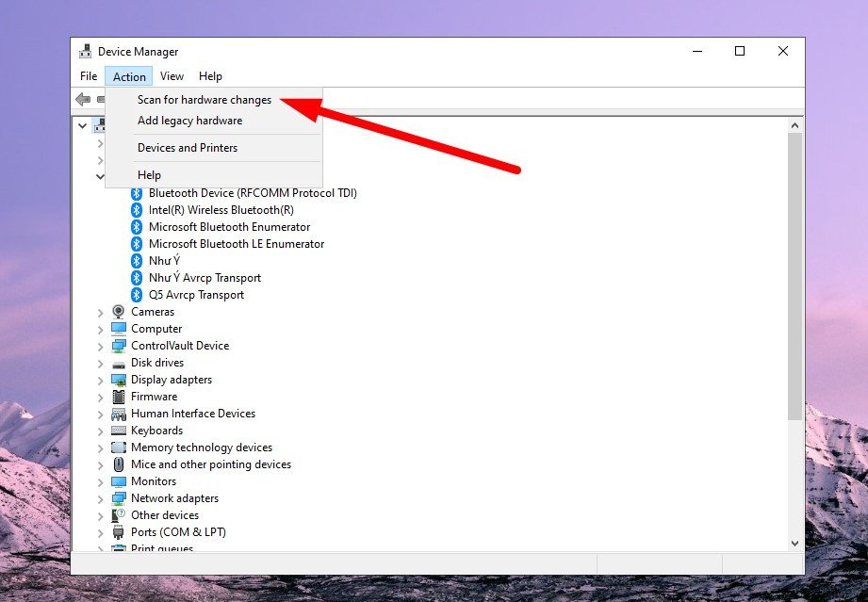Screen dimensions: 868x602
Task: Click the Display adapters icon
Action: (x=119, y=380)
